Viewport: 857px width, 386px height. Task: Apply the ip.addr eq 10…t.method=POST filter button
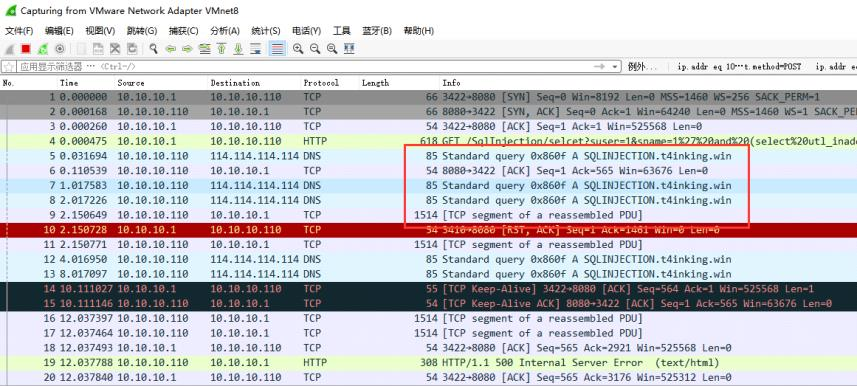point(739,67)
